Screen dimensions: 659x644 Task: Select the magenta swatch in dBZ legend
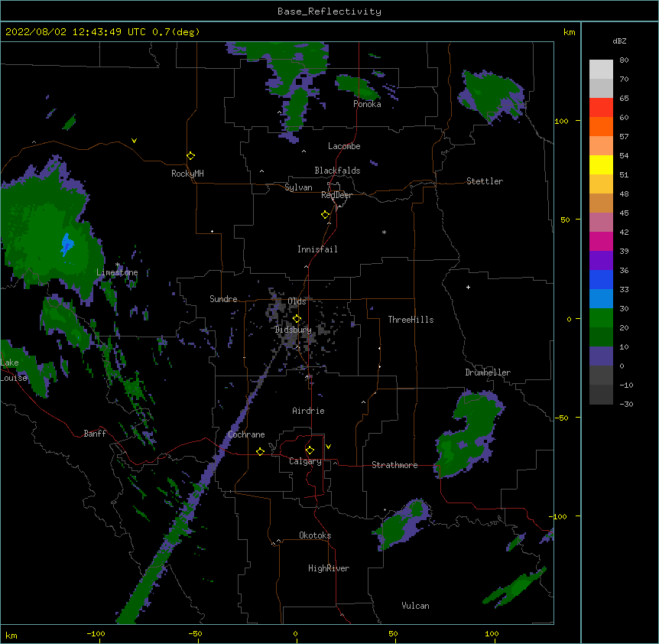pyautogui.click(x=601, y=241)
